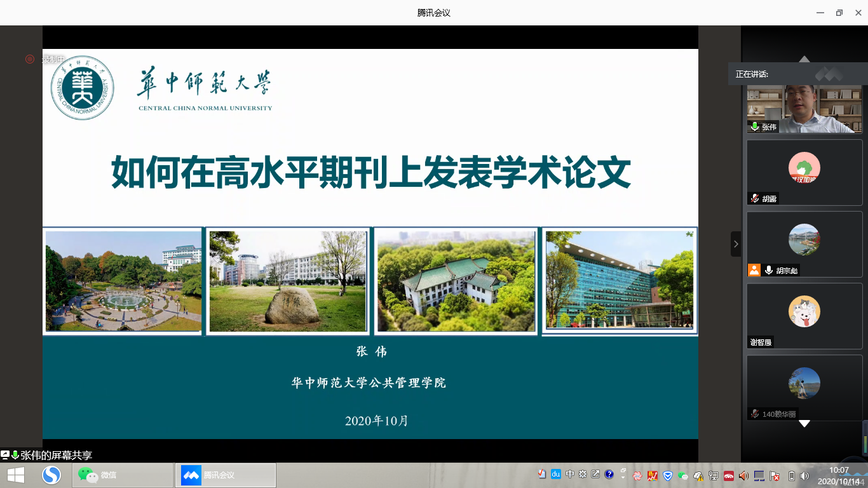Screen dimensions: 868x488
Task: Select 张伟's speaker video thumbnail
Action: [x=804, y=108]
